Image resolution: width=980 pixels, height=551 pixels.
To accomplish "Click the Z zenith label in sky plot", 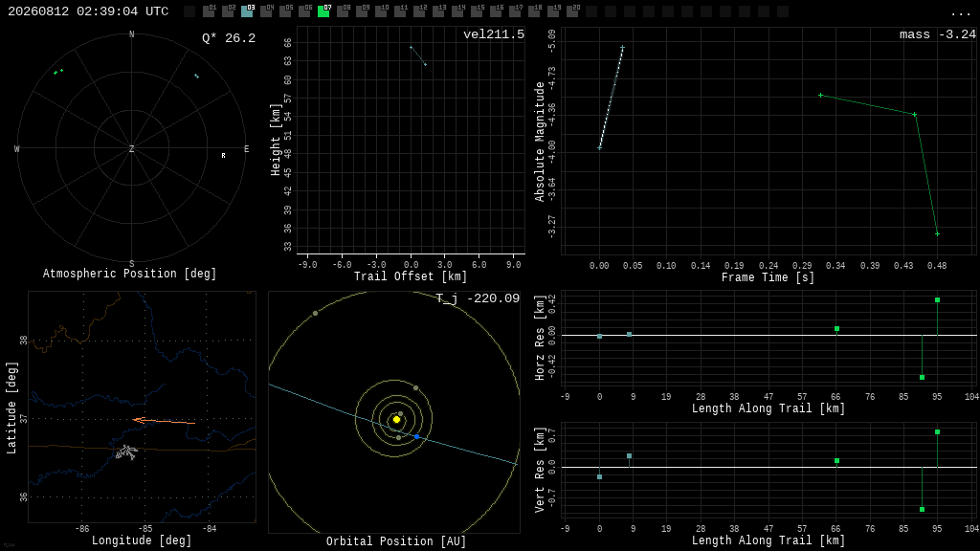I will [132, 148].
